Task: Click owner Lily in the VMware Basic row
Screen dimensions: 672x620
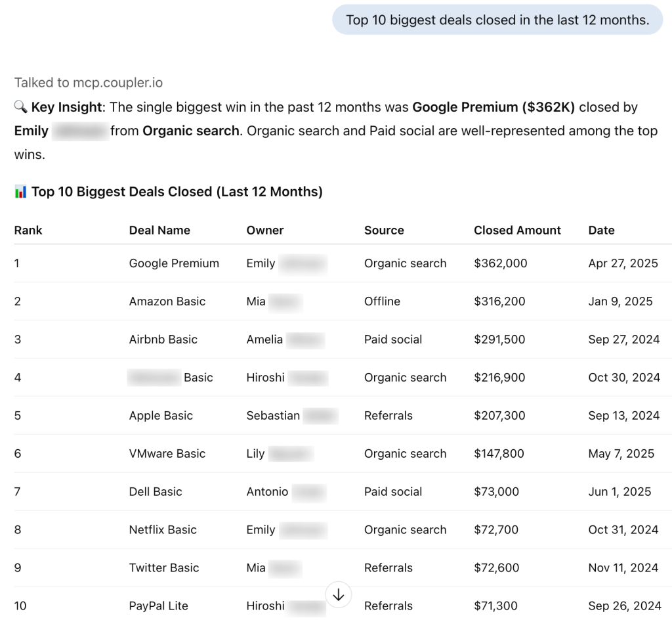Action: click(255, 454)
